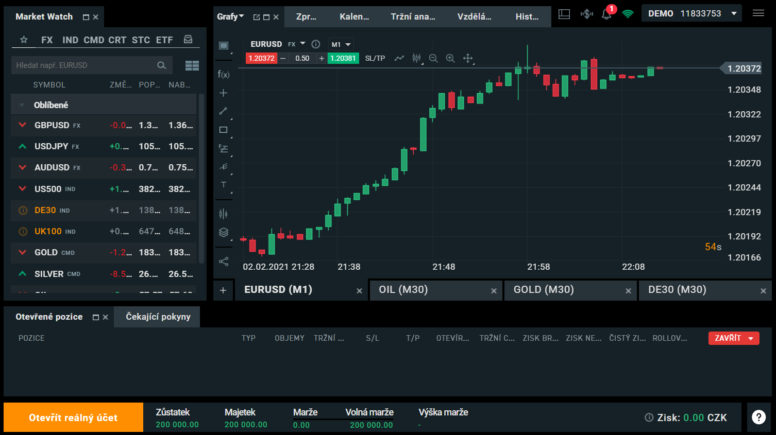Image resolution: width=776 pixels, height=435 pixels.
Task: Click the Otevřít reálný účet button
Action: 72,417
